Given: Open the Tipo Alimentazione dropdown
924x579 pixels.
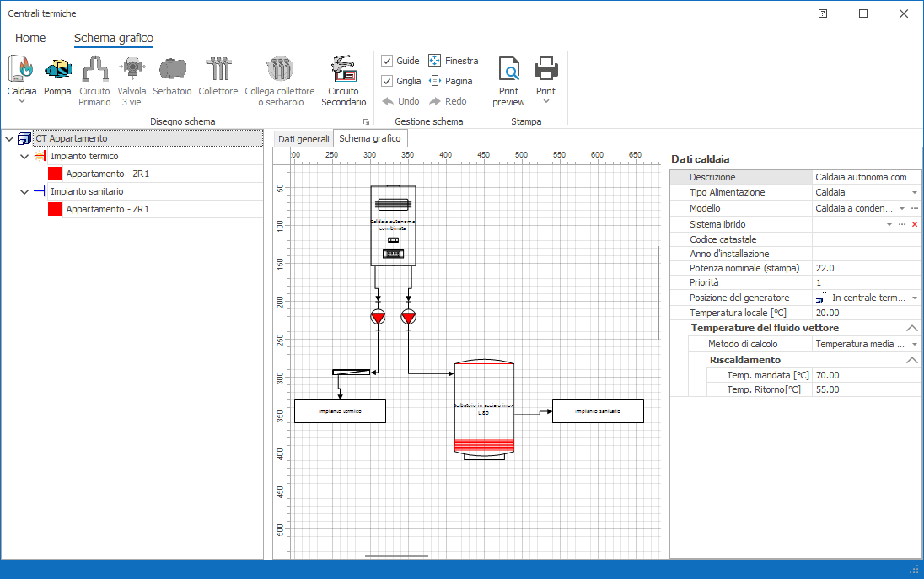Looking at the screenshot, I should [914, 193].
